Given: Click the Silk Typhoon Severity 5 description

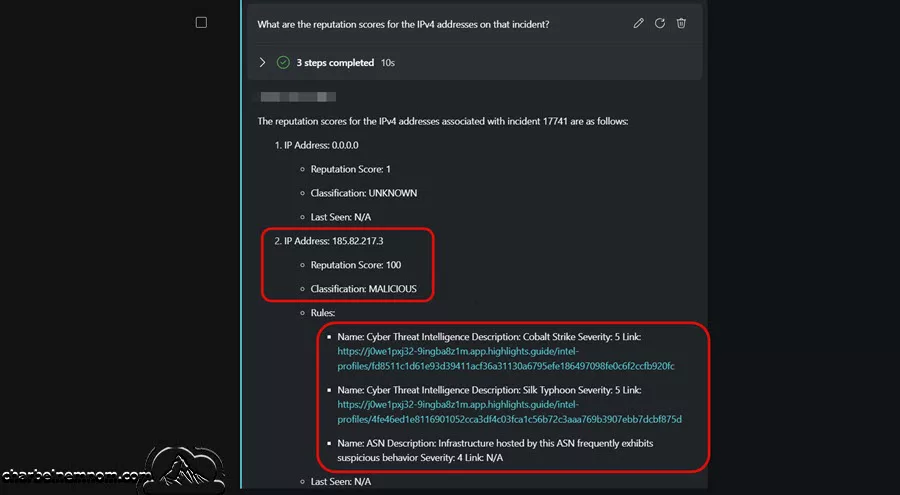Looking at the screenshot, I should click(489, 390).
